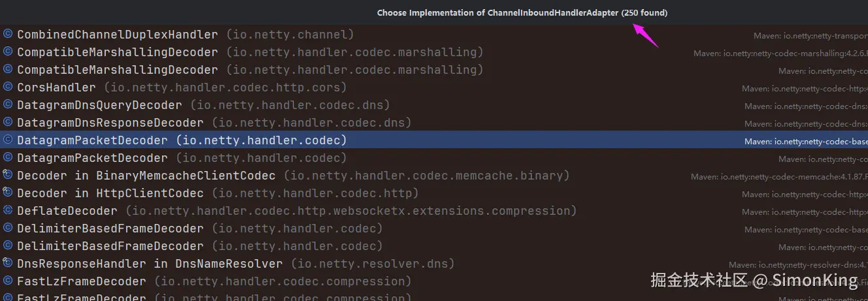Image resolution: width=868 pixels, height=301 pixels.
Task: Click the Choose Implementation popup title
Action: [x=522, y=12]
